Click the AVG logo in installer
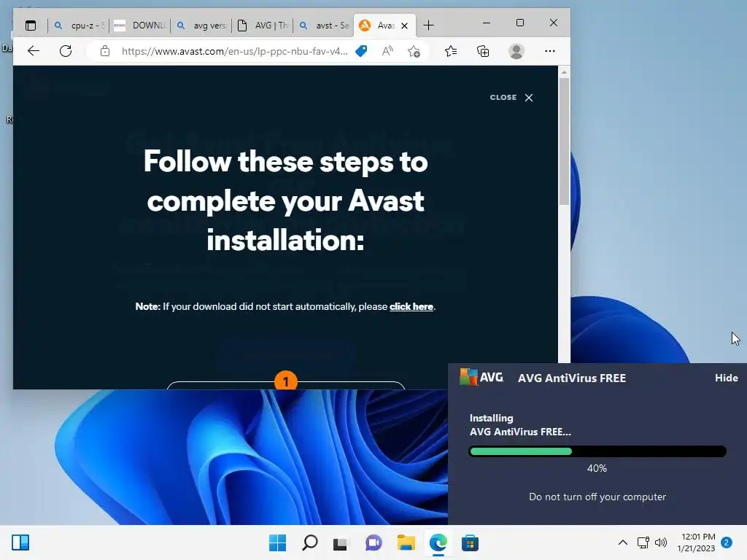Viewport: 747px width, 560px height. pyautogui.click(x=481, y=377)
